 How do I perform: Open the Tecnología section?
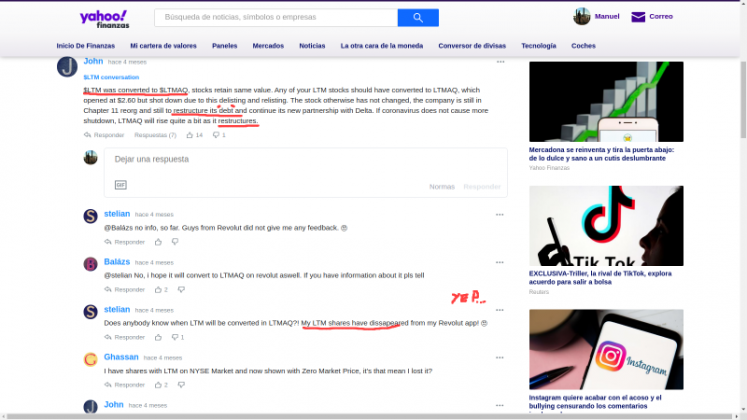point(538,46)
